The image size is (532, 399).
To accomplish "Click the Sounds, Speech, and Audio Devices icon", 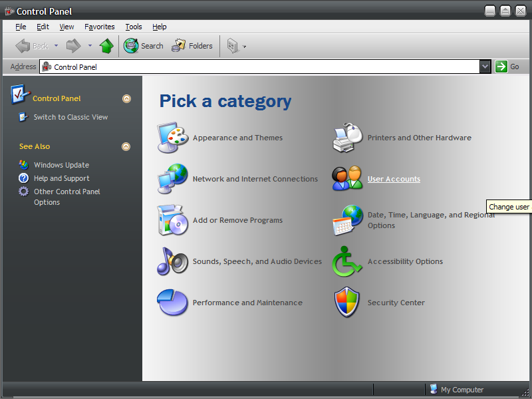I will pos(172,261).
